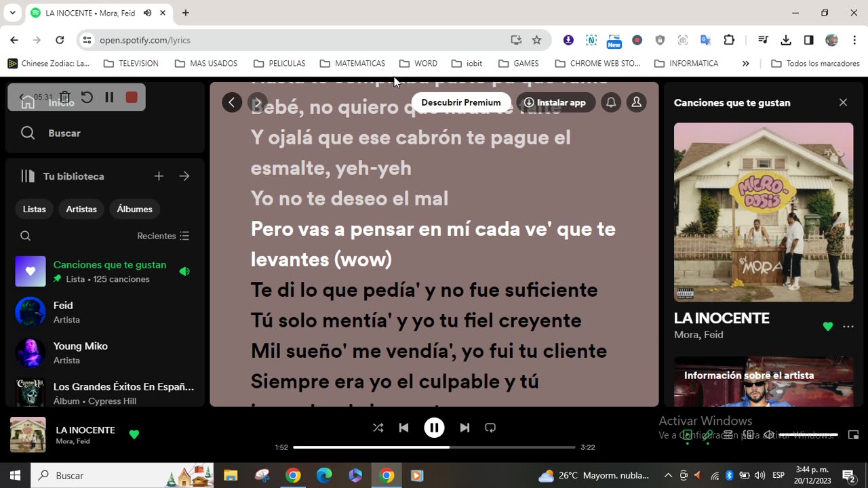Image resolution: width=868 pixels, height=488 pixels.
Task: Open the install app icon in address bar
Action: (x=516, y=40)
